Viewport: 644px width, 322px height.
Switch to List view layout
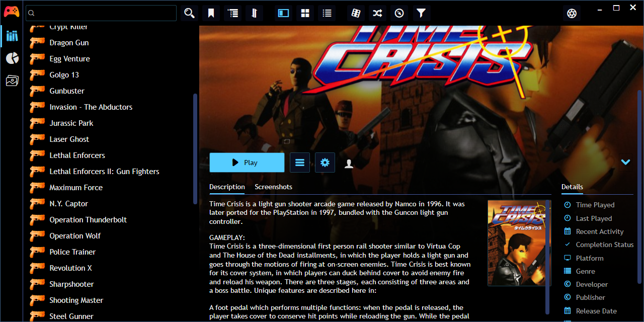[x=327, y=13]
